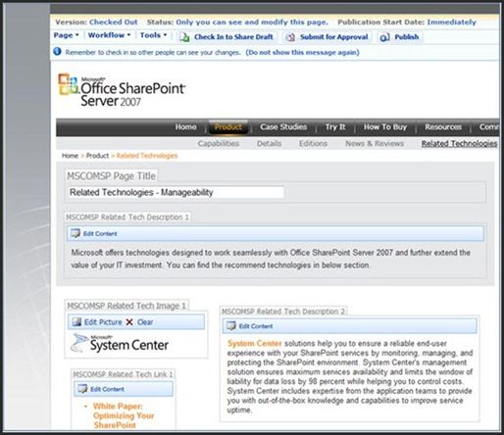Click the Publish button label

407,37
